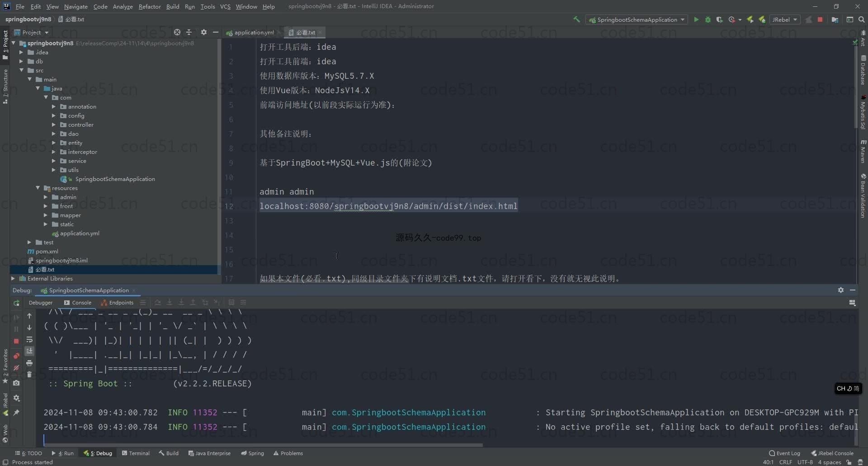Click the localhost URL line in the editor
The image size is (868, 466).
[x=388, y=206]
